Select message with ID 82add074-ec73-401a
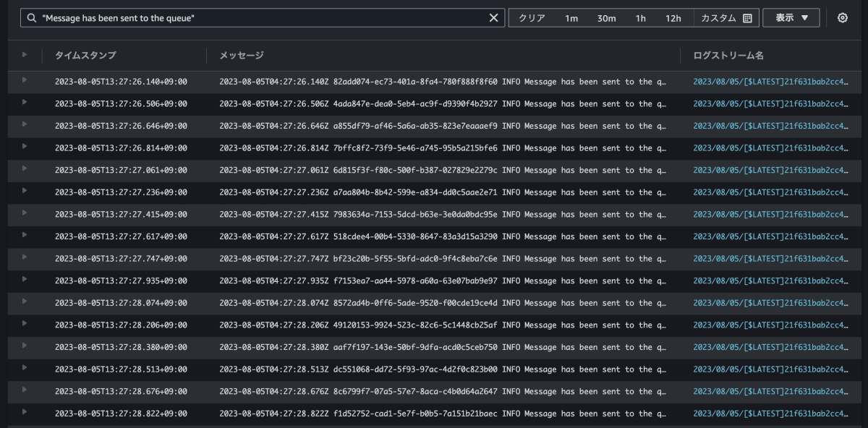 click(443, 82)
